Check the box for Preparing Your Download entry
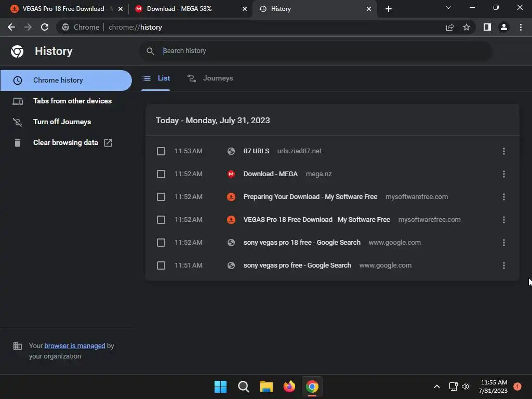 coord(161,197)
